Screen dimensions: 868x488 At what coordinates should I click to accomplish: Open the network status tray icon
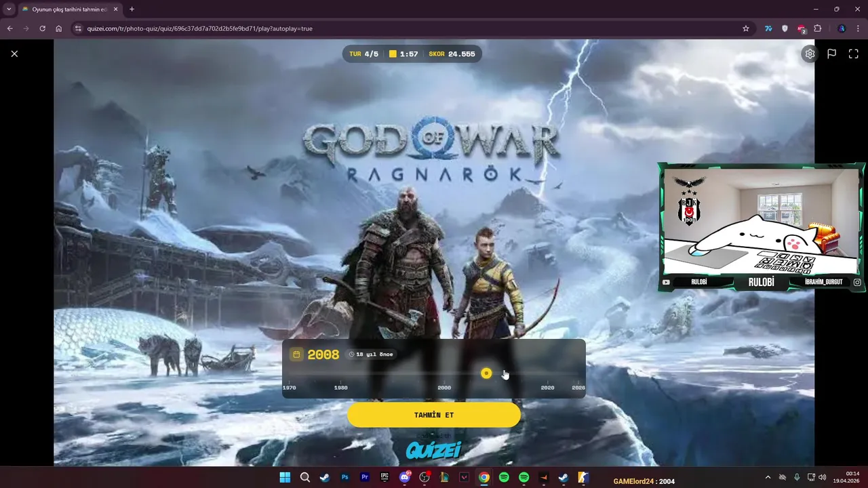(811, 477)
